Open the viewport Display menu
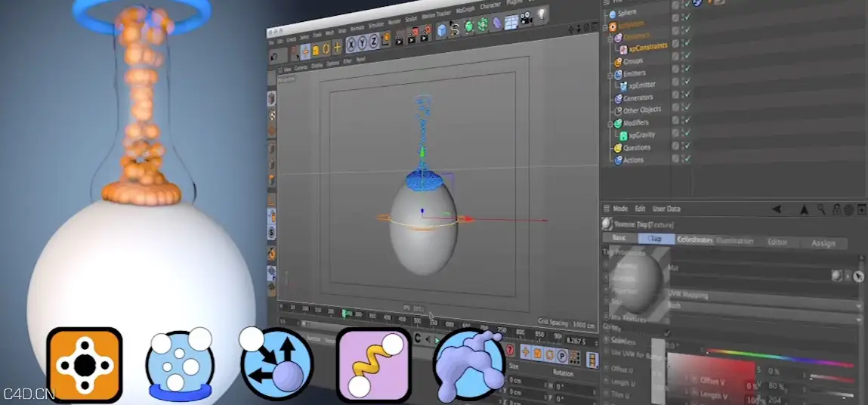 click(x=317, y=66)
